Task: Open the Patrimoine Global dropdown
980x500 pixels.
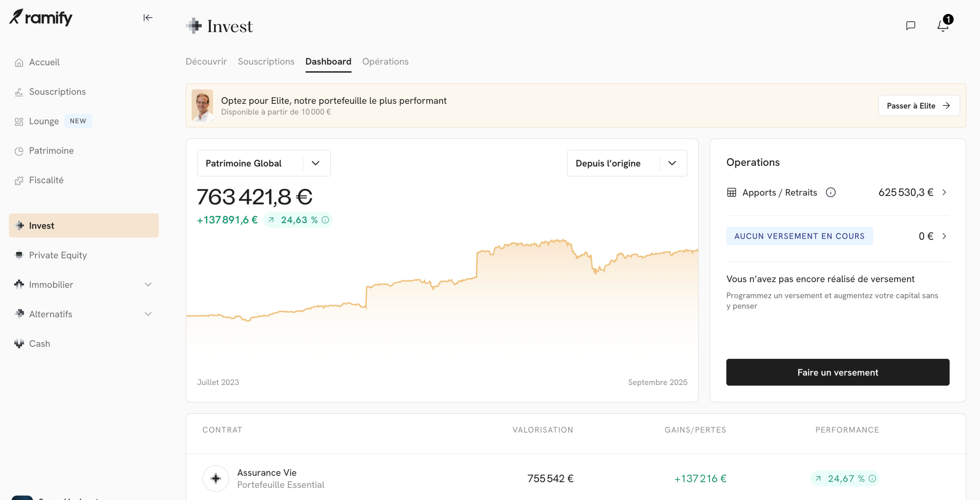Action: pos(263,163)
